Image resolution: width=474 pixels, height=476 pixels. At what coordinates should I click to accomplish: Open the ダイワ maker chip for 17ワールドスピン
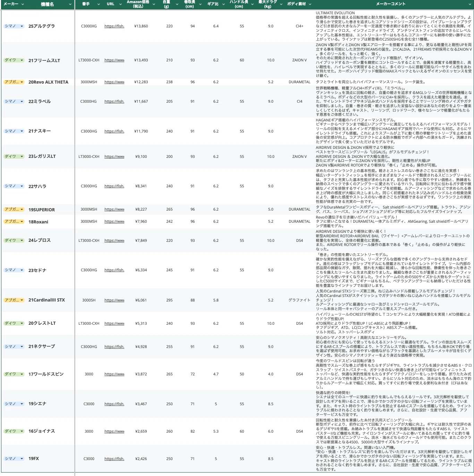coord(14,374)
